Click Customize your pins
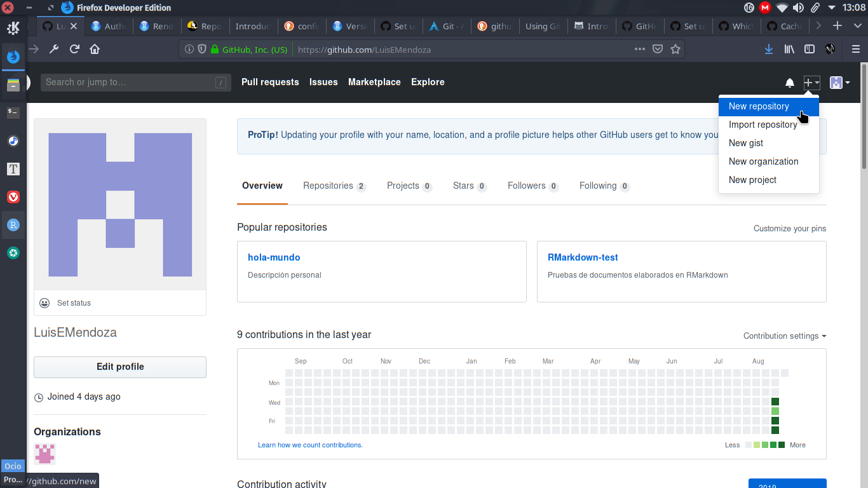This screenshot has width=868, height=488. point(790,228)
